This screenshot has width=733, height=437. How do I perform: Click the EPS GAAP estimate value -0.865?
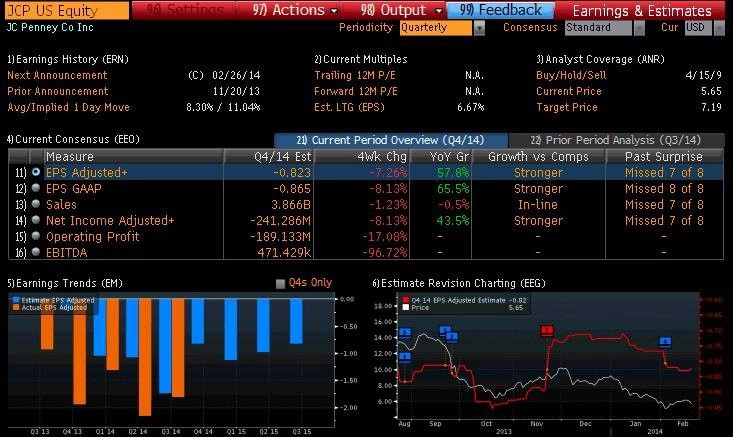[292, 188]
